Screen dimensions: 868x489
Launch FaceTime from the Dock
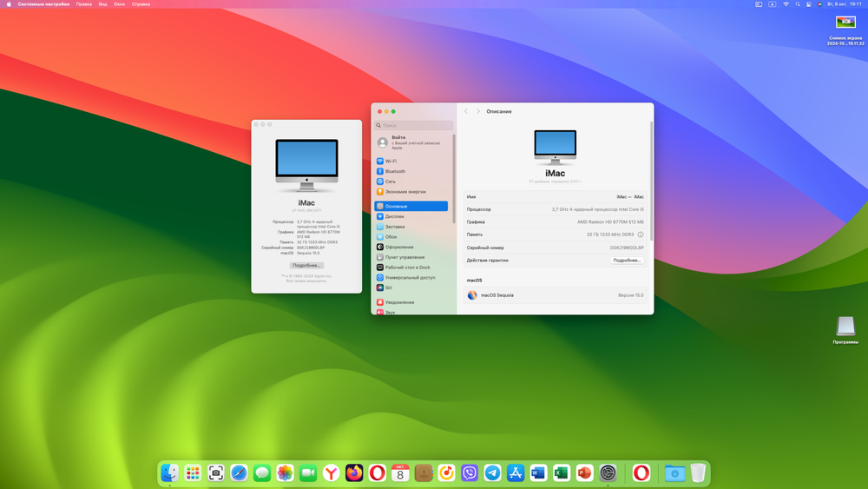tap(308, 473)
